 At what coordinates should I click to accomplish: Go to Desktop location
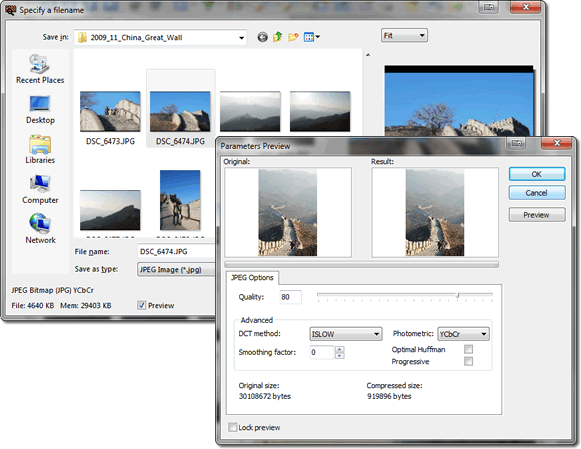pyautogui.click(x=40, y=110)
